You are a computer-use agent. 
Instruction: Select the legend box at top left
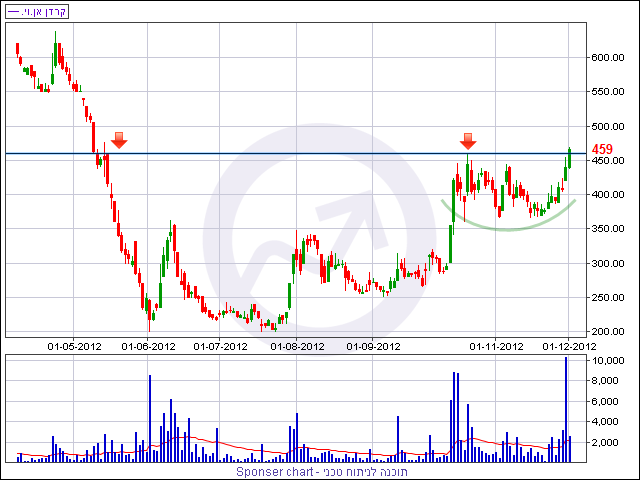coord(37,11)
